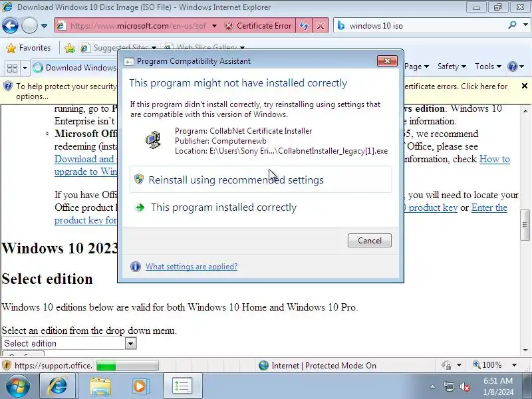The width and height of the screenshot is (532, 399).
Task: Open the Safety menu
Action: [452, 66]
